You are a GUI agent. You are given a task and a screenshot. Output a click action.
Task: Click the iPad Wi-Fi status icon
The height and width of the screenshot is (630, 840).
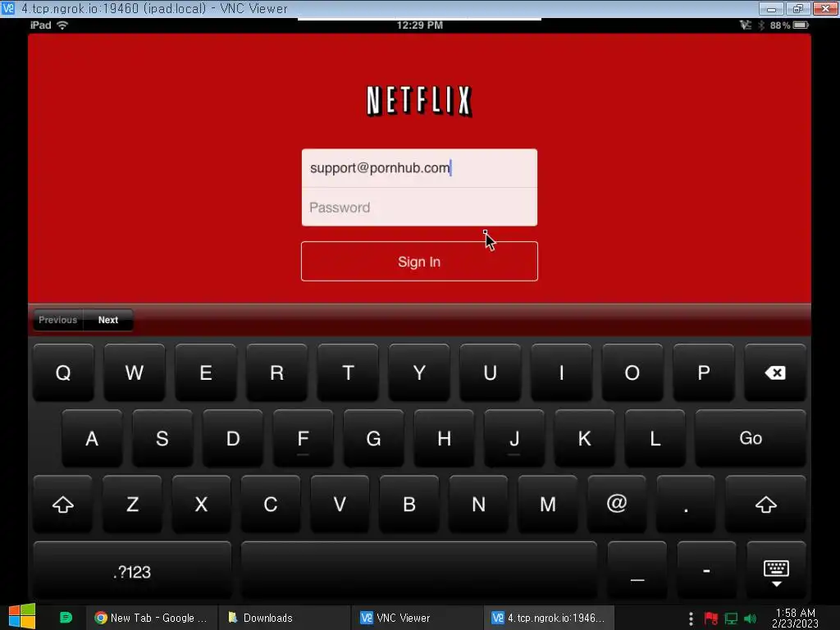(62, 25)
